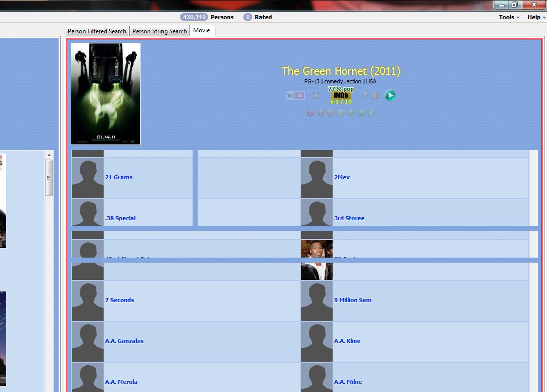
Task: Click the avatar beside 7 Seconds
Action: tap(87, 301)
